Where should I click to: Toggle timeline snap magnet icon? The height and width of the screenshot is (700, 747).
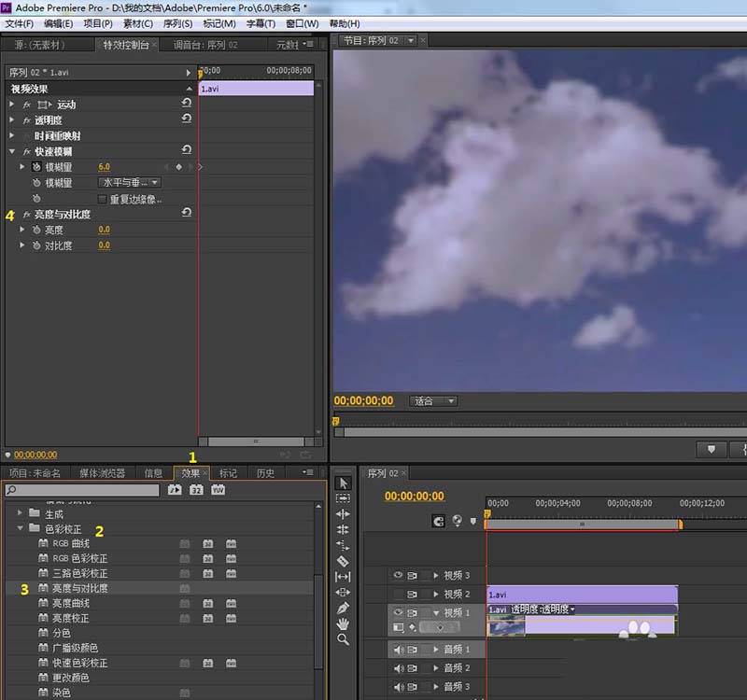point(438,522)
